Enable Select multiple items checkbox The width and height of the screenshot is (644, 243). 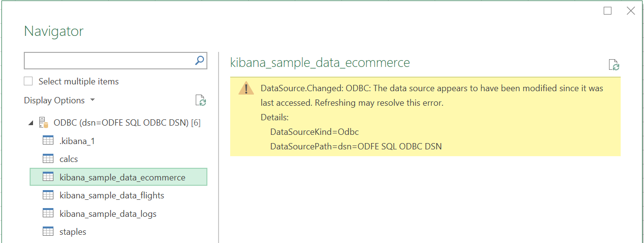coord(29,81)
